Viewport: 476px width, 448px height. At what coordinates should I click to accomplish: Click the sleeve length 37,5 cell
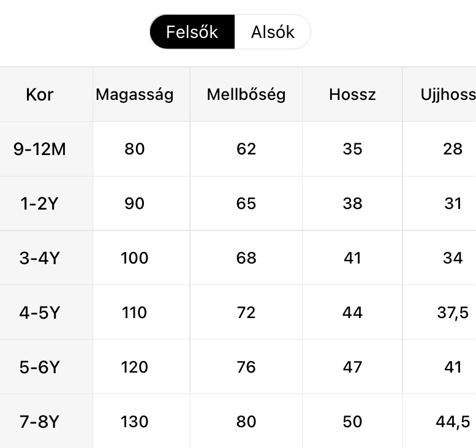click(x=453, y=313)
